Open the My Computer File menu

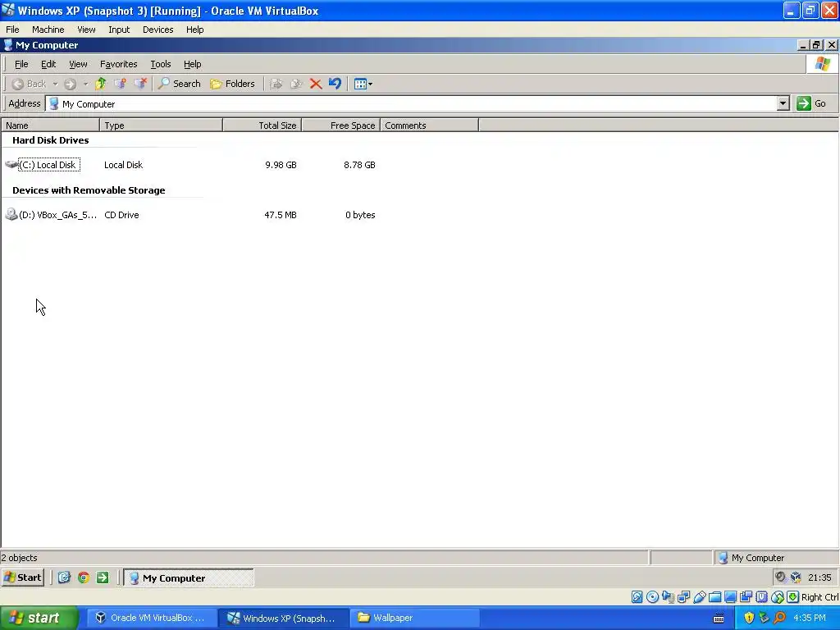[x=21, y=64]
